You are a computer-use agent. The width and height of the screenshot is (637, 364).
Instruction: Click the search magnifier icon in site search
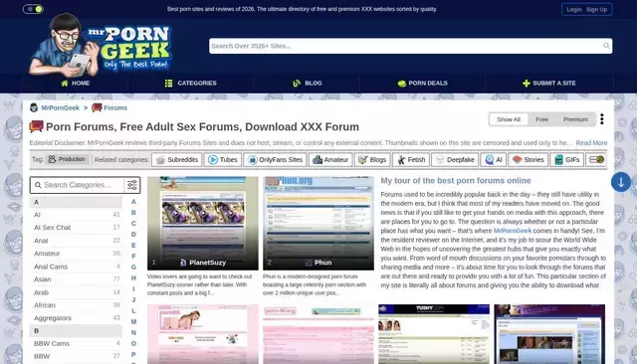pyautogui.click(x=606, y=46)
